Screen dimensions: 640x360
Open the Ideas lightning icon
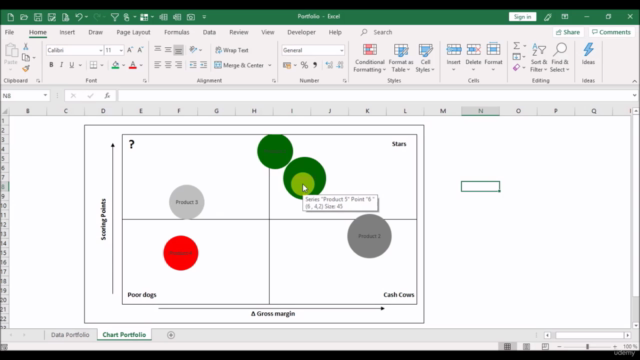[588, 54]
